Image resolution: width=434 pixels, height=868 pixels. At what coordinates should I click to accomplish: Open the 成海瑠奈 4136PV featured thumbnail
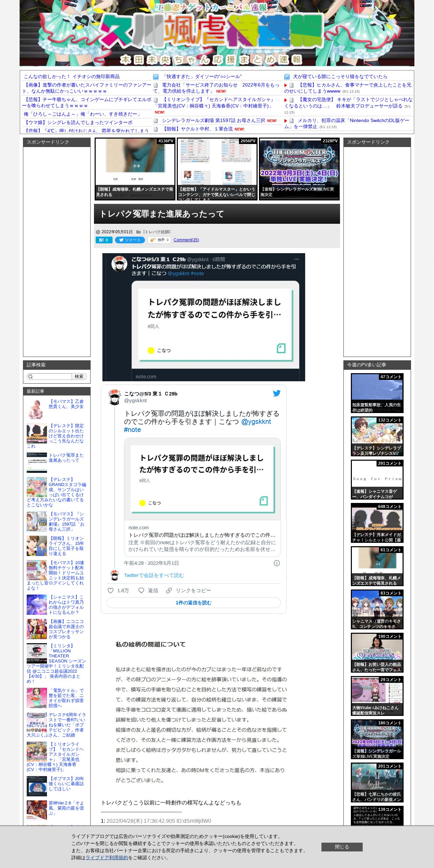tap(135, 169)
